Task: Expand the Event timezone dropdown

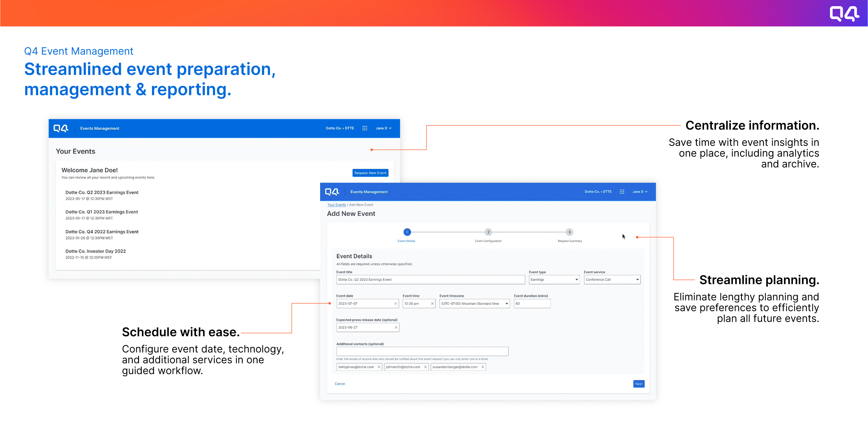Action: click(x=474, y=304)
